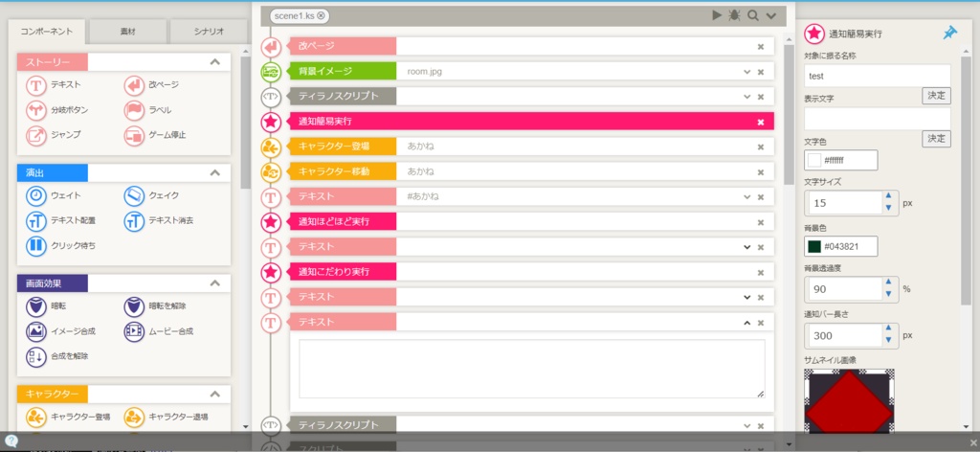Open the 背景色 color swatch #043821

(x=813, y=246)
